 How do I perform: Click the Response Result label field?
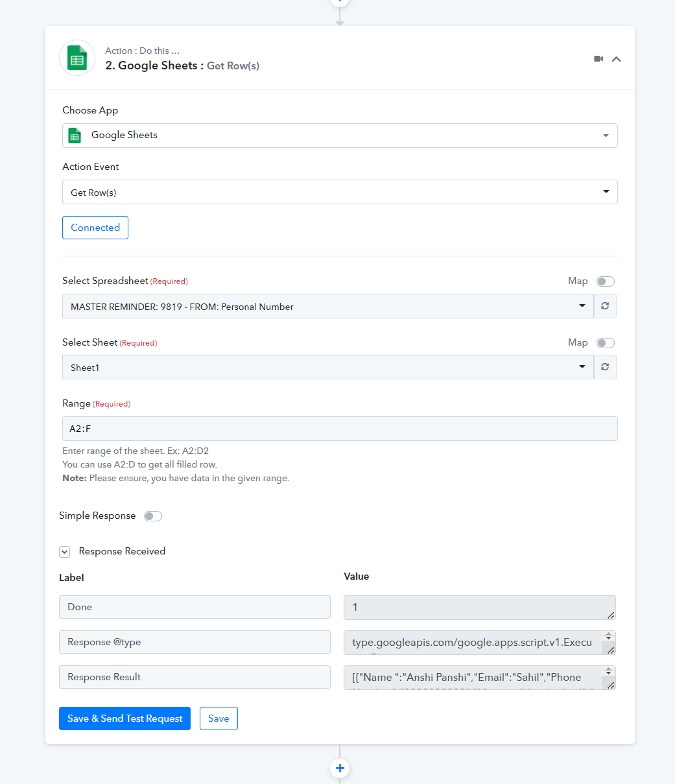click(195, 677)
